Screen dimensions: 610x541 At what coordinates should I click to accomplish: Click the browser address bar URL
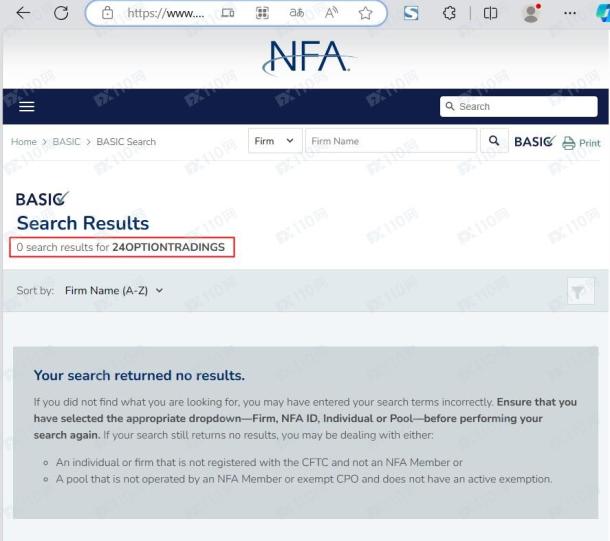(166, 13)
